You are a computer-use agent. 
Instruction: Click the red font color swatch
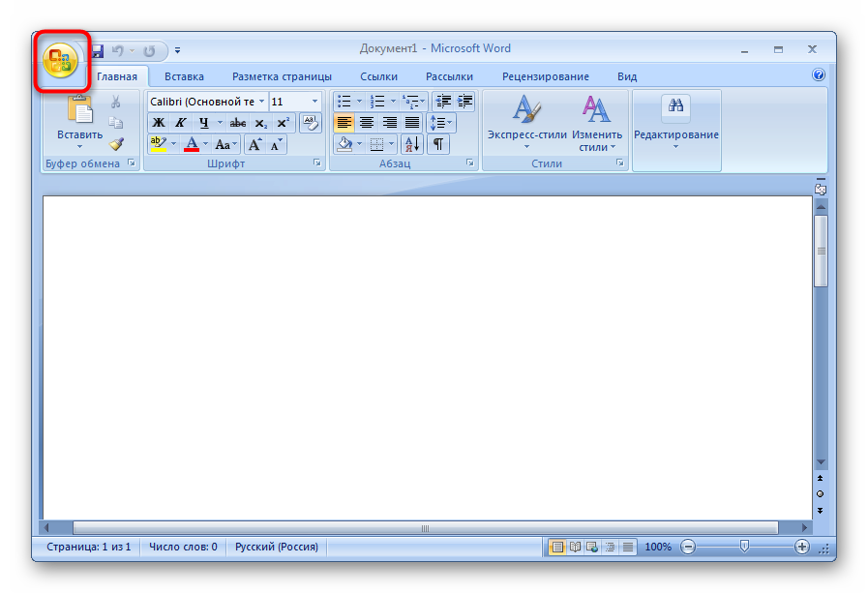click(192, 144)
